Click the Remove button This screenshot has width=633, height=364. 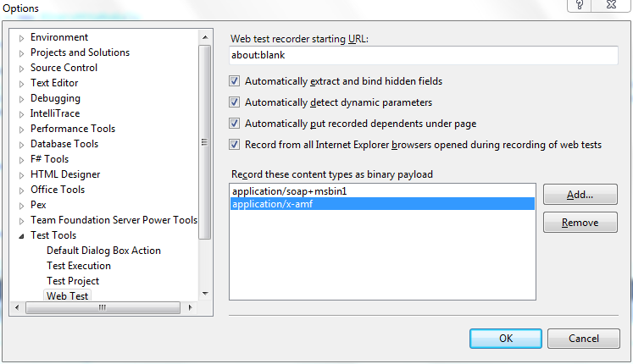click(x=580, y=223)
